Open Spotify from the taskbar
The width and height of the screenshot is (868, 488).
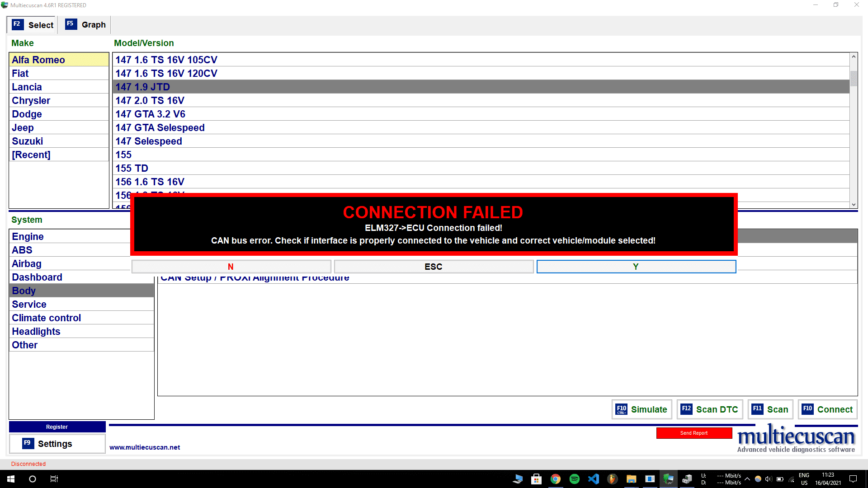click(575, 479)
